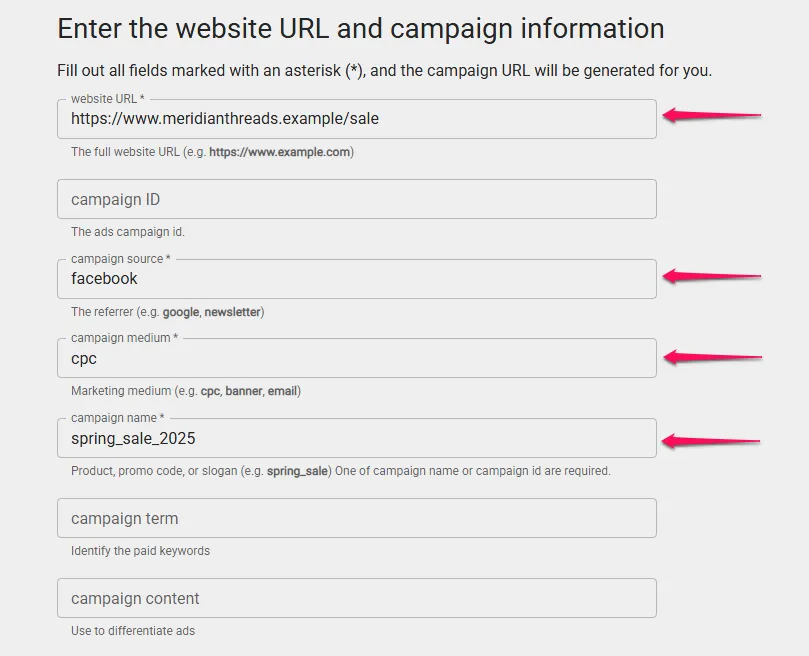This screenshot has width=809, height=656.
Task: Click the "Product, promo code, or slogan" hint
Action: [340, 471]
